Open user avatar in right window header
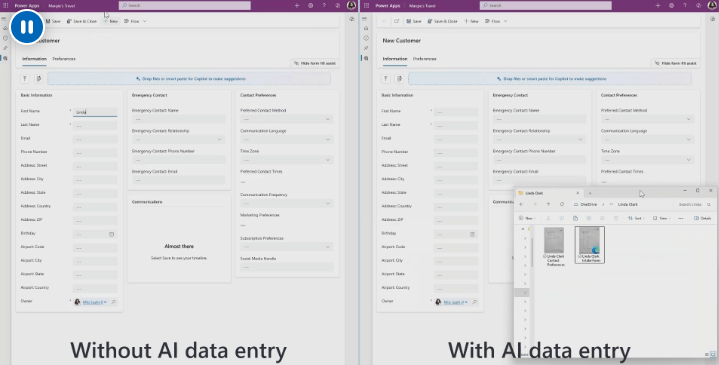The image size is (719, 365). (x=712, y=6)
